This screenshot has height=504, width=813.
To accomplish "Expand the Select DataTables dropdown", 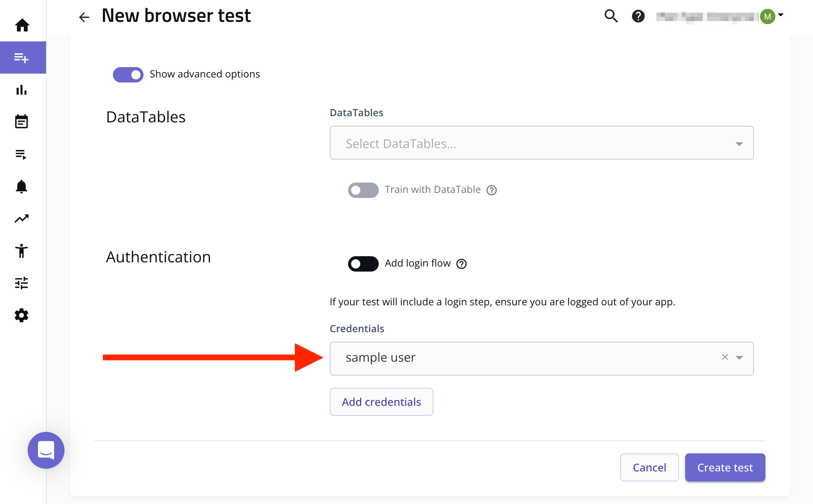I will [x=541, y=143].
